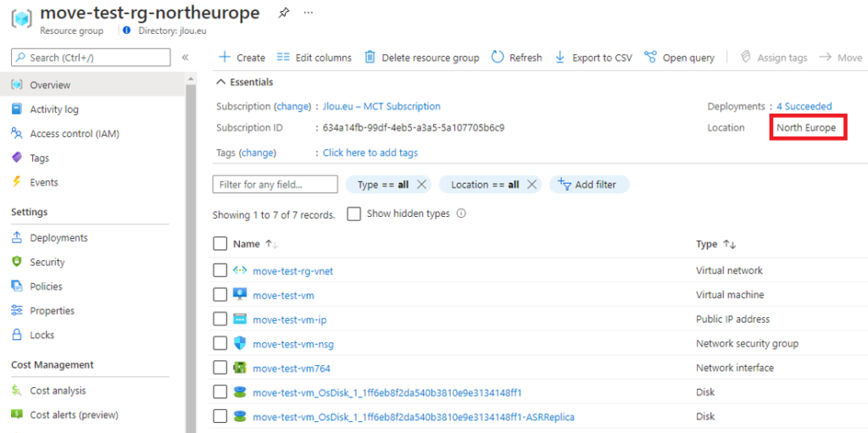Click Delete resource group
The width and height of the screenshot is (868, 433).
click(x=422, y=58)
